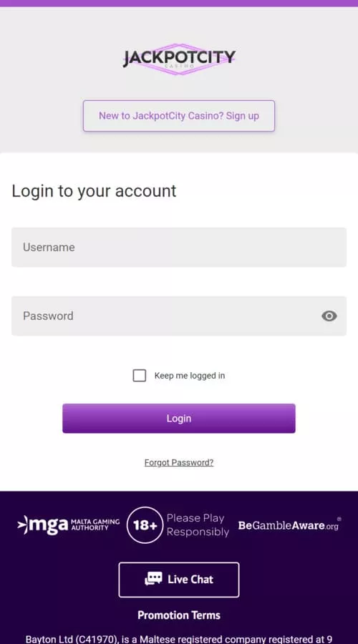The image size is (358, 644).
Task: Open the Promotion Terms link
Action: click(x=179, y=615)
